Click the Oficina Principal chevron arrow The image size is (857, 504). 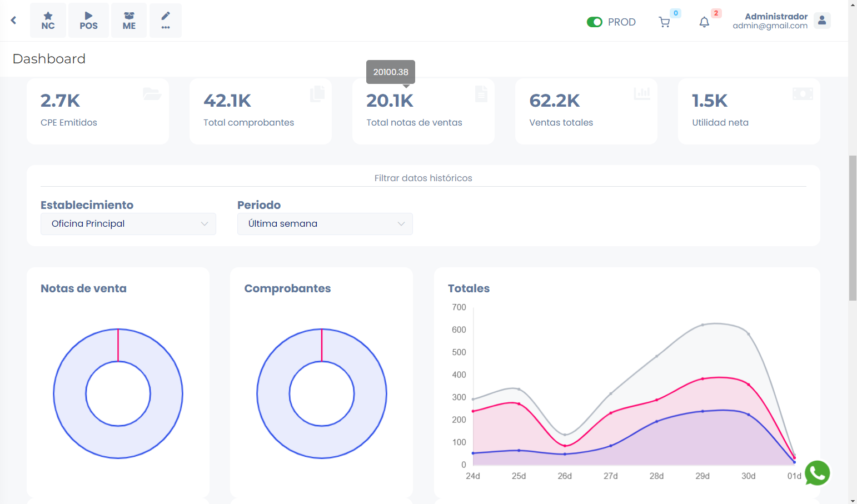205,224
